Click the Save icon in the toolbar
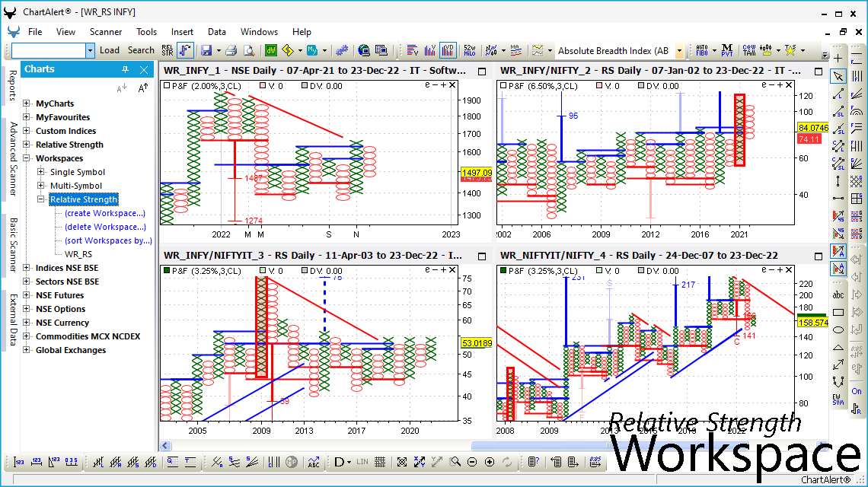This screenshot has width=868, height=487. 206,50
